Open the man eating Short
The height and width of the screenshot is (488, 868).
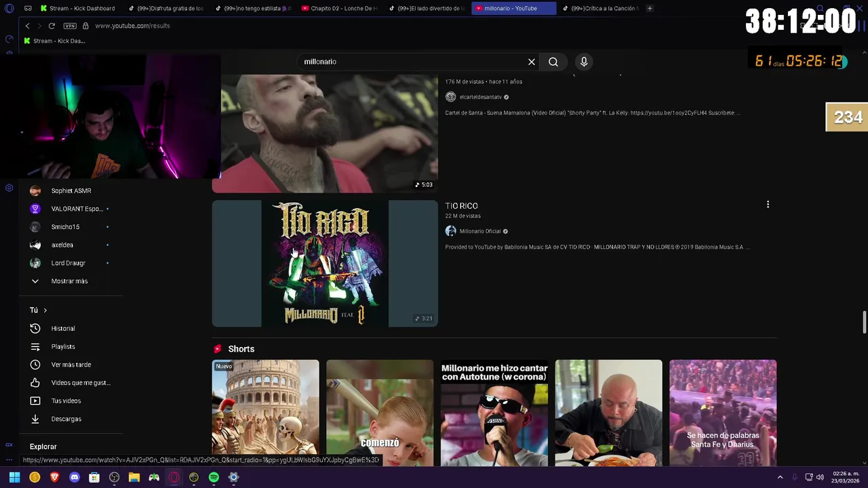(608, 413)
